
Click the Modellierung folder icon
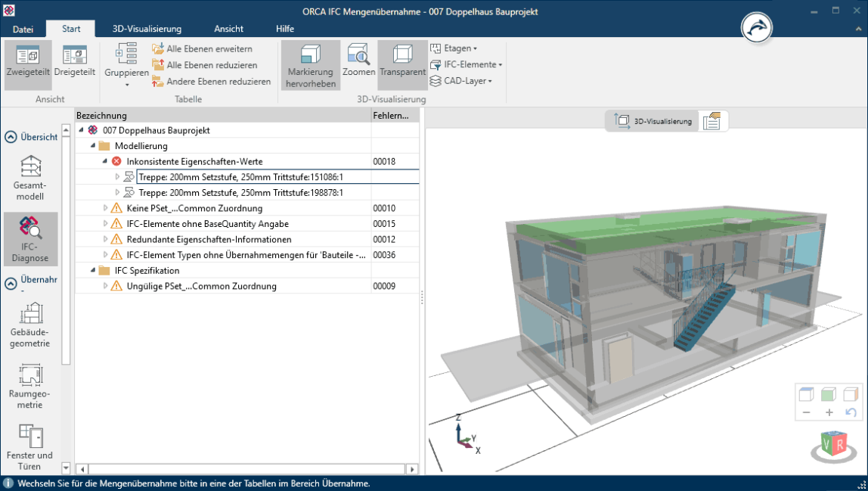coord(104,146)
